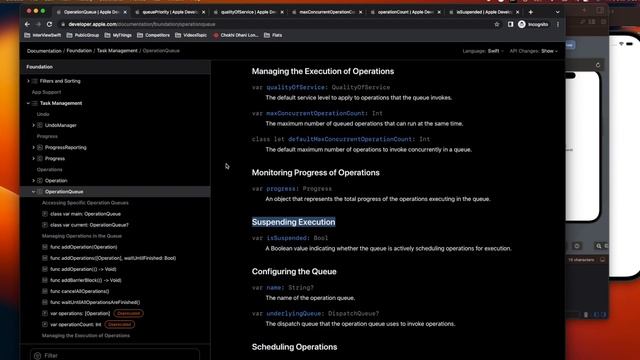640x360 pixels.
Task: Open the Flats bookmark folder
Action: [x=273, y=35]
